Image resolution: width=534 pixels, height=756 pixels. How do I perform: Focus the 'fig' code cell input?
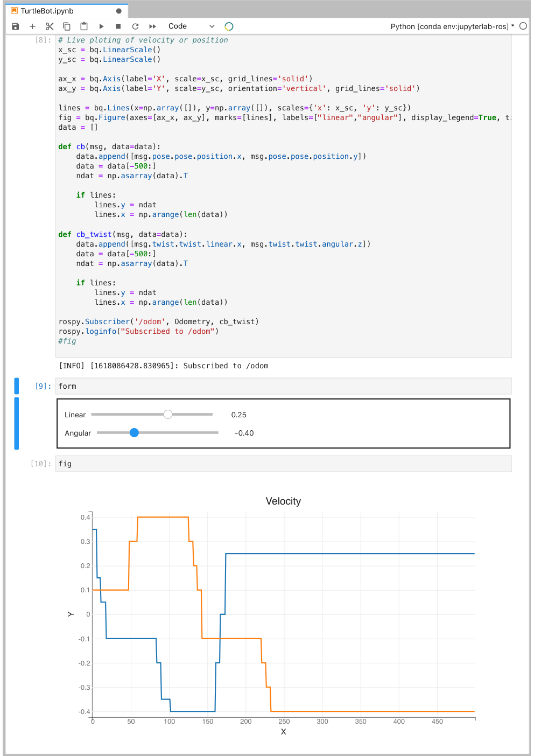(283, 464)
